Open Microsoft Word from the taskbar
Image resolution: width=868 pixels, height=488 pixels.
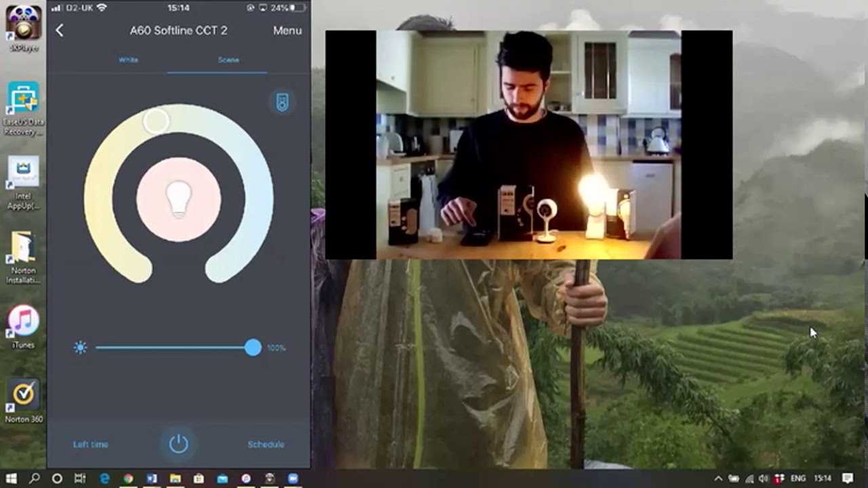click(152, 479)
